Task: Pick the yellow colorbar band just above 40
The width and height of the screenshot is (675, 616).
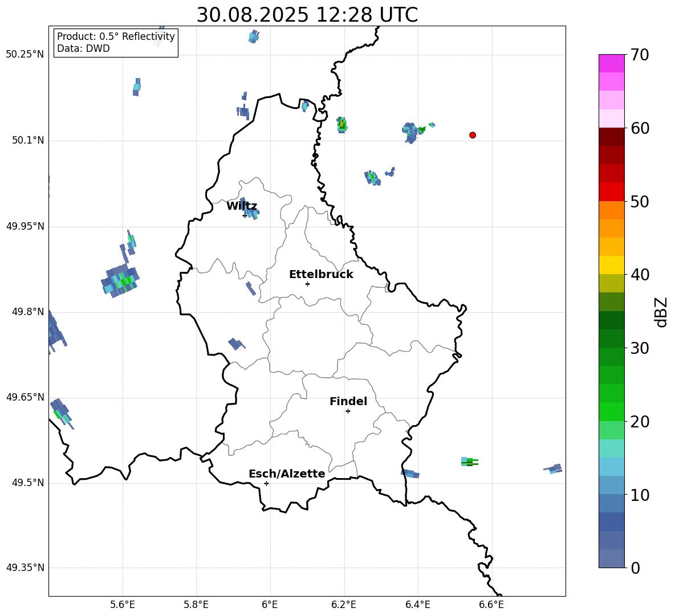Action: (x=612, y=265)
